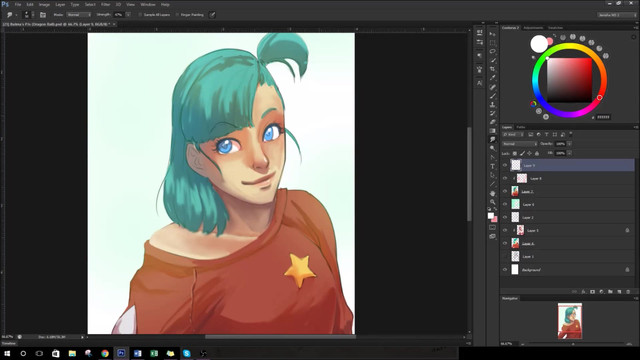Enable Finger Painting checkbox
640x360 pixels.
(177, 15)
